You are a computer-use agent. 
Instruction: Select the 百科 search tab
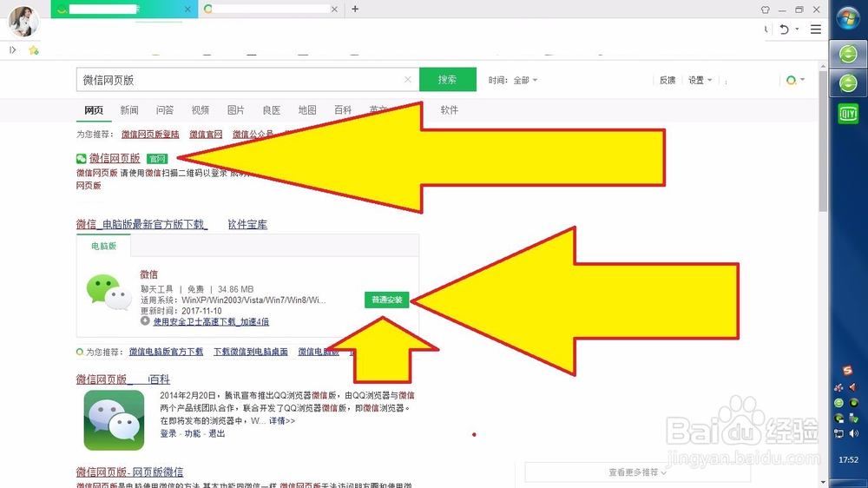343,110
